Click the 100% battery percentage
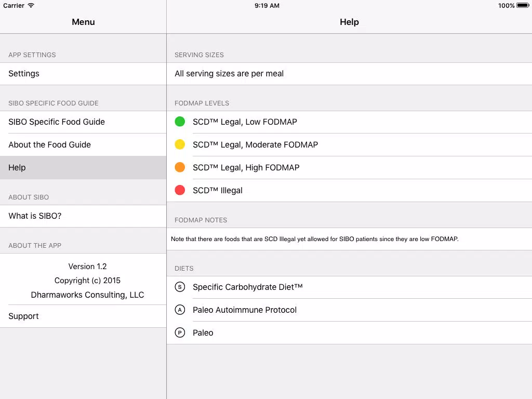 pos(506,5)
